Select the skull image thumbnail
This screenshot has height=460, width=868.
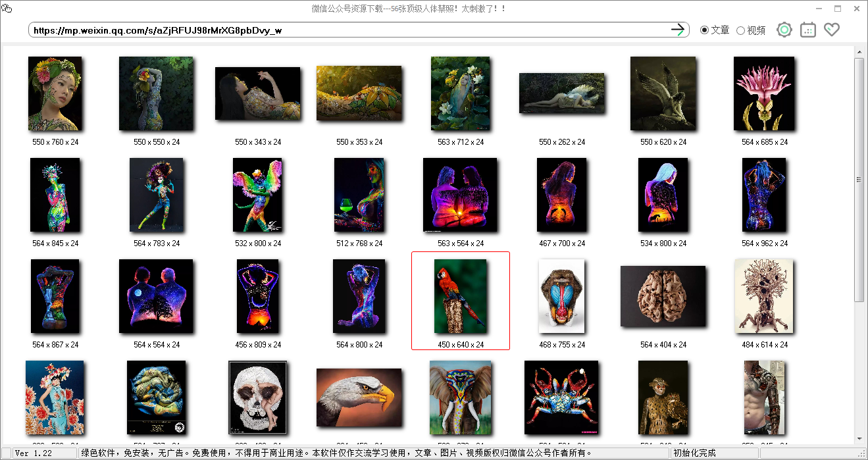[257, 397]
